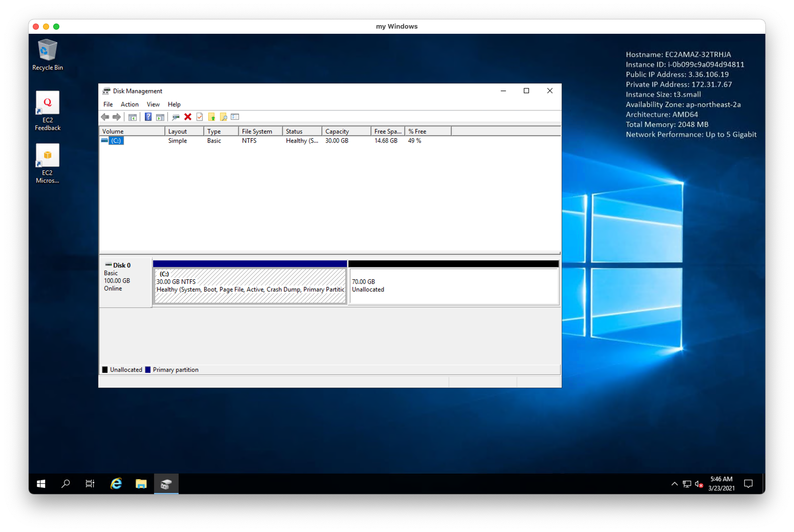The height and width of the screenshot is (532, 794).
Task: Click the yellow folder with green arrow icon
Action: [212, 117]
